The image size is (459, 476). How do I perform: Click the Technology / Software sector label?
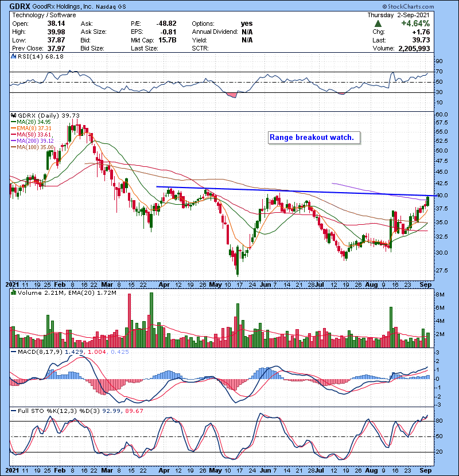coord(44,15)
